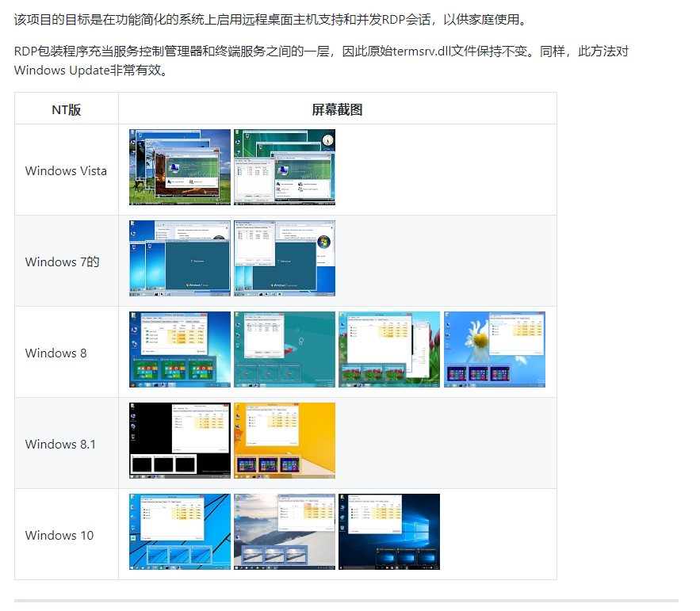Open the second Windows Vista screenshot with clock gadget
Screen dimensions: 700x611
click(x=285, y=167)
